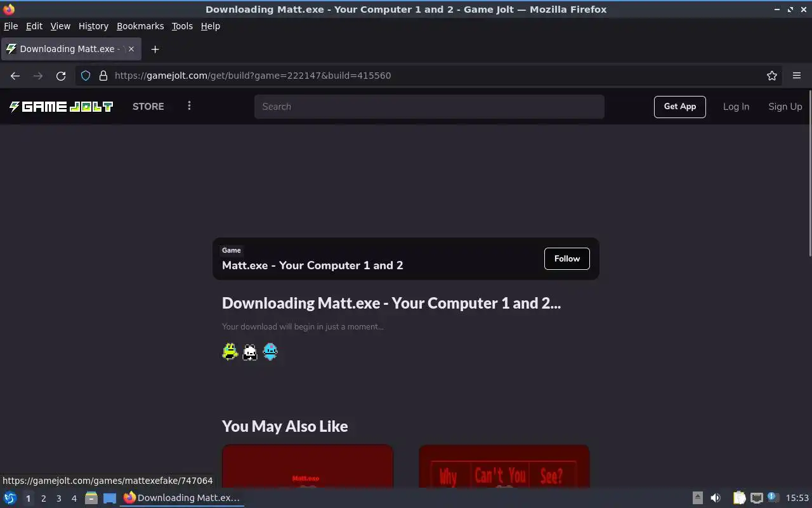Go back to the previous page
The width and height of the screenshot is (812, 508).
15,76
